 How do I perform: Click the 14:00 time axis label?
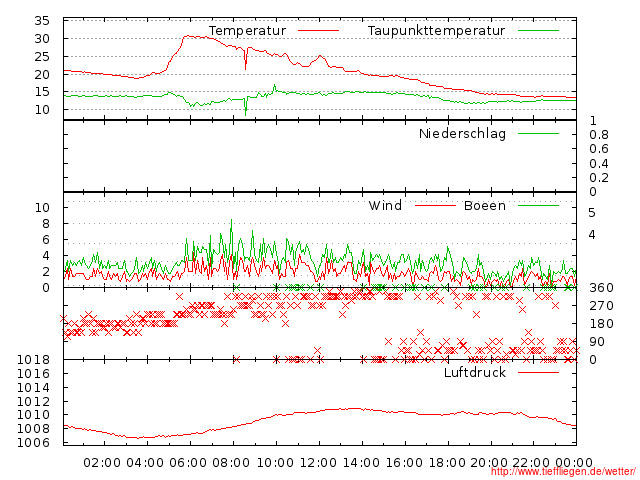coord(361,463)
